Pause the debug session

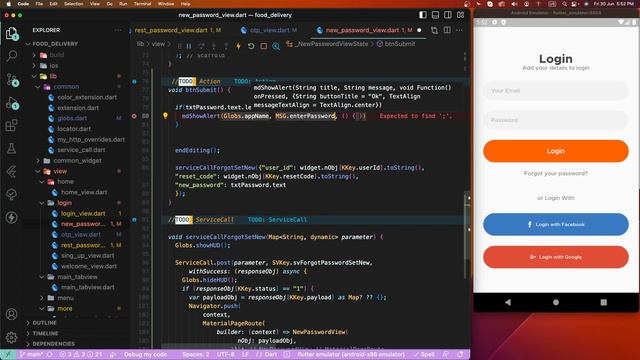tap(189, 46)
